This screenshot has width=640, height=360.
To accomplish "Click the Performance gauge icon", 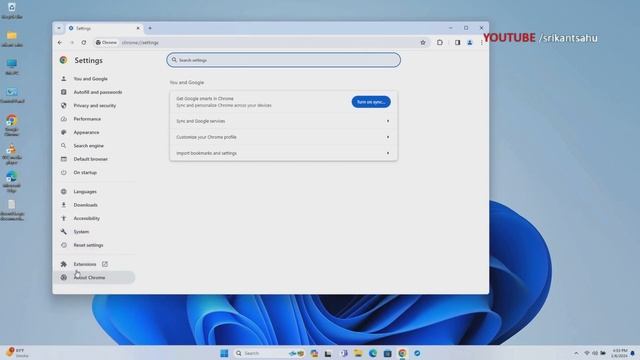I will 64,119.
